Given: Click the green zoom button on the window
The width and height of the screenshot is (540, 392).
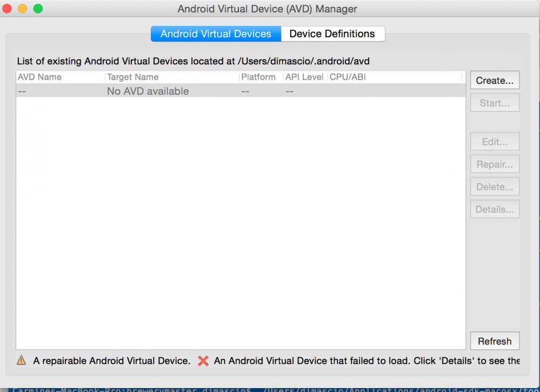Looking at the screenshot, I should [x=38, y=9].
